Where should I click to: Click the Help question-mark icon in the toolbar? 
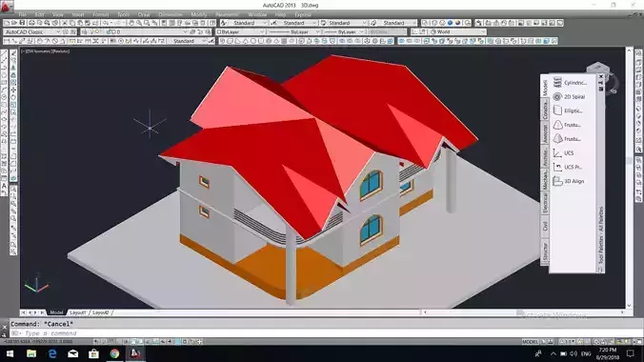212,23
